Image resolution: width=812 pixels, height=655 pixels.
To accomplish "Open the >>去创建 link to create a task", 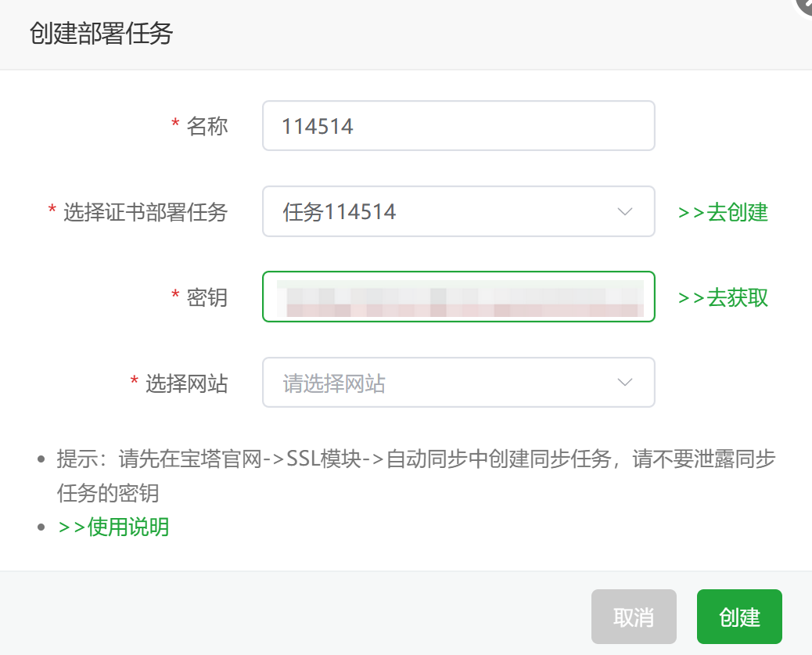I will (722, 212).
